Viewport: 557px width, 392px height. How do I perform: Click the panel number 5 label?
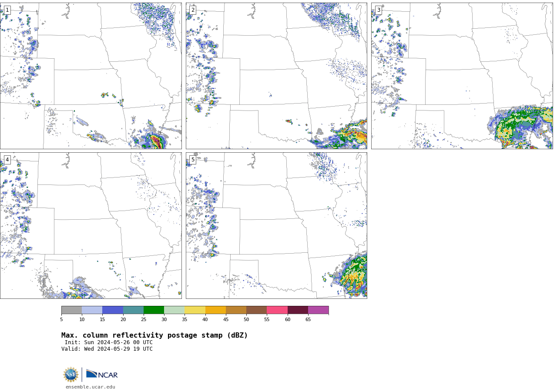(x=193, y=160)
